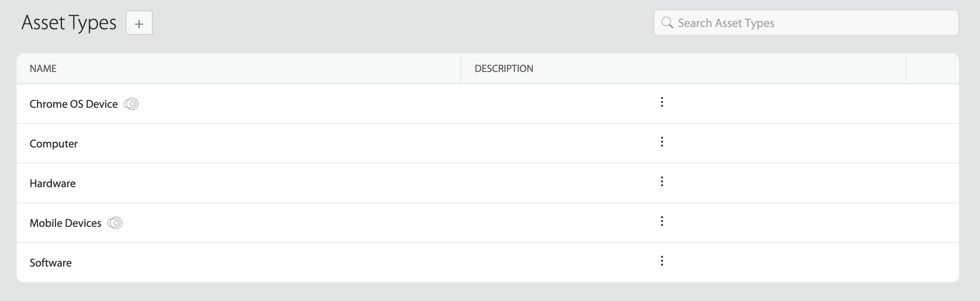Viewport: 980px width, 301px height.
Task: Click the magnifier icon in search box
Action: tap(667, 23)
